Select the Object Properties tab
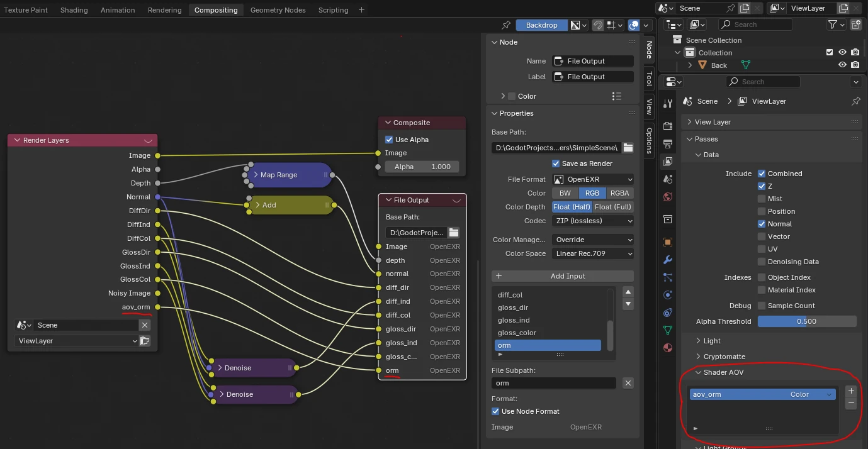The width and height of the screenshot is (868, 449). tap(667, 241)
